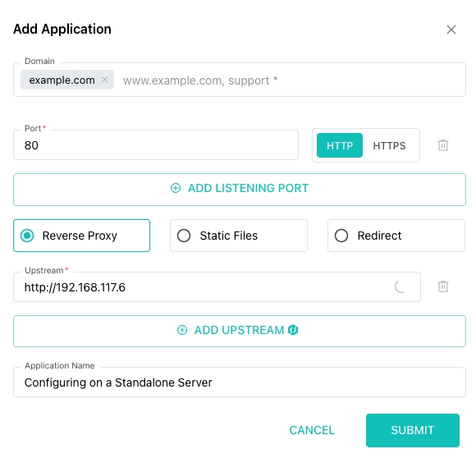The image size is (476, 458).
Task: Switch protocol to HTTP
Action: [340, 145]
